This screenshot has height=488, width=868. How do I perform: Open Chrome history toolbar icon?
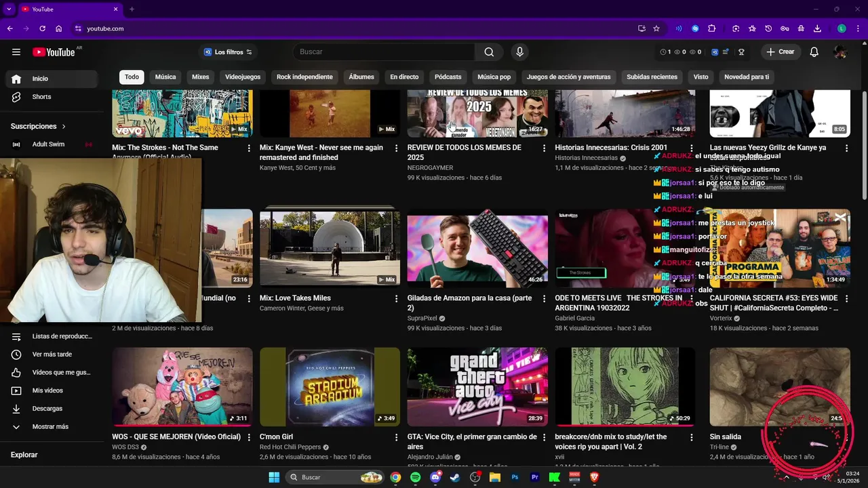tap(768, 28)
